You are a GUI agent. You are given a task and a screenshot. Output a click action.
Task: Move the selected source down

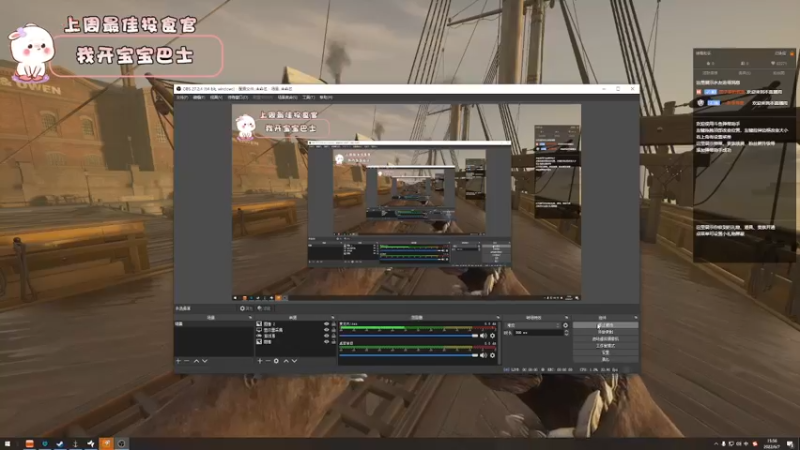(x=294, y=361)
